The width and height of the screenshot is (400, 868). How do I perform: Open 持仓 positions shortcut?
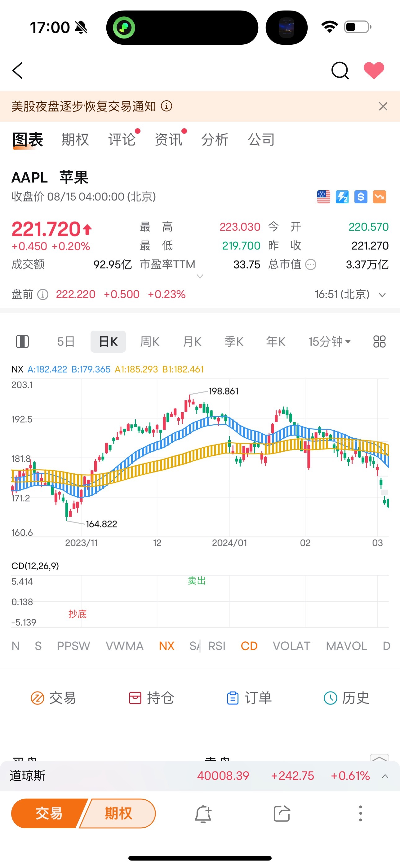tap(151, 698)
